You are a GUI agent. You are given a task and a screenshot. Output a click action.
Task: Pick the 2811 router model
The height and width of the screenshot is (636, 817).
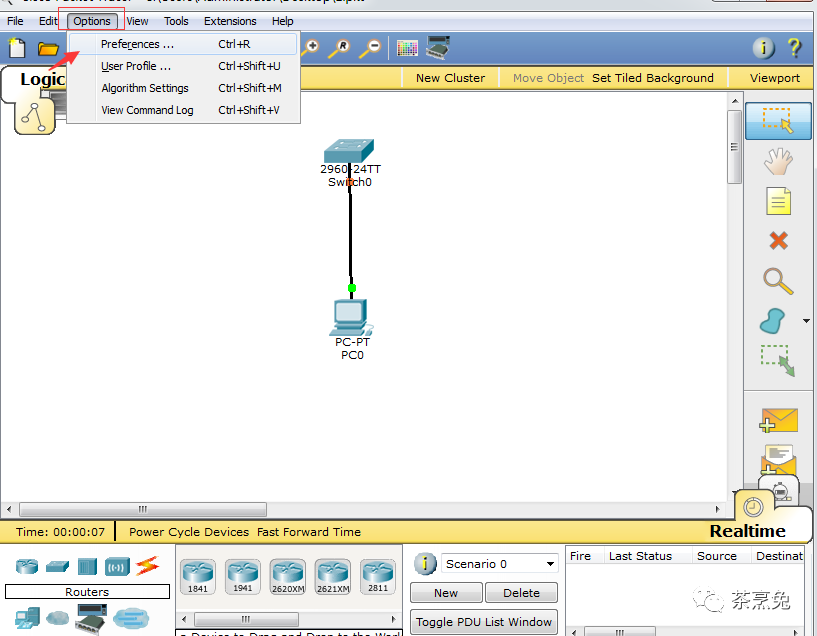378,577
